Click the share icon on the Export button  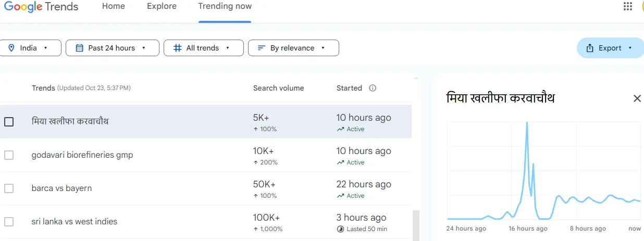(x=590, y=48)
